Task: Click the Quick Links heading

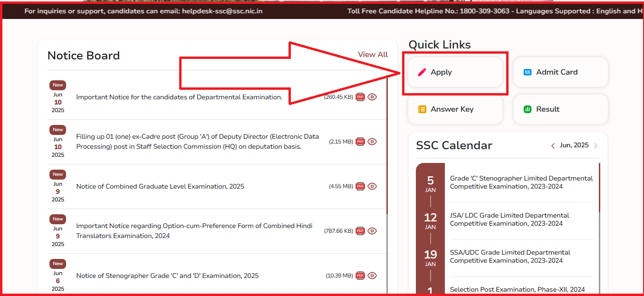Action: point(440,45)
